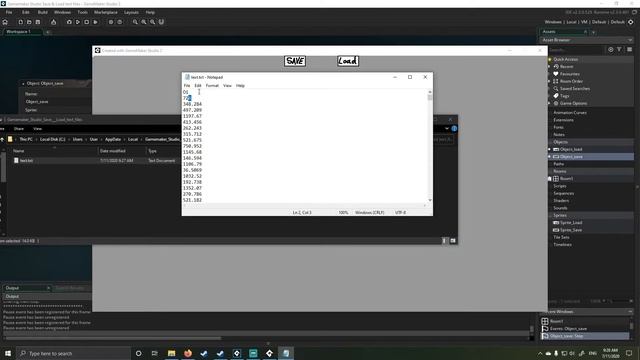The width and height of the screenshot is (640, 360).
Task: Expand the File Explorer ribbon chevron
Action: pos(447,129)
